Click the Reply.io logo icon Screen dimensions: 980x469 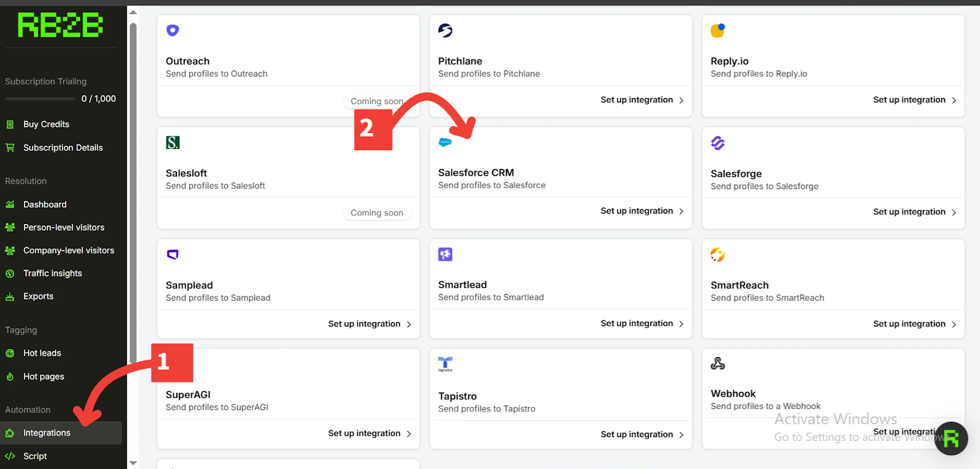coord(718,30)
